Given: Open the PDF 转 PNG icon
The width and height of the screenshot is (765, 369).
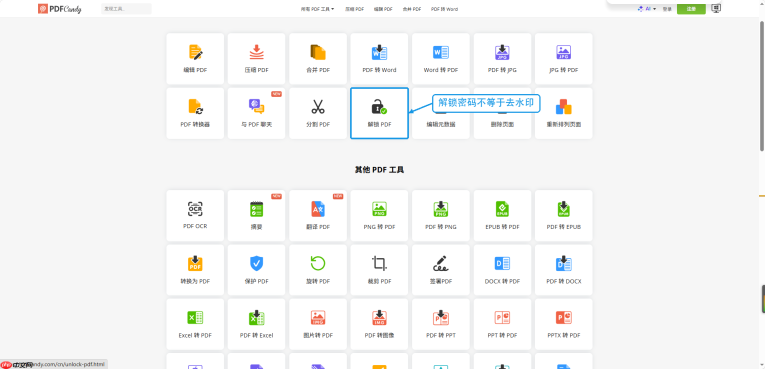Looking at the screenshot, I should tap(441, 209).
